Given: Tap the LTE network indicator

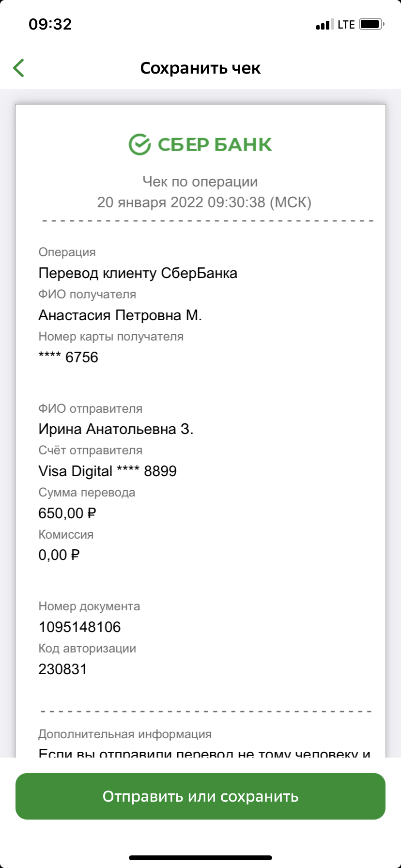Looking at the screenshot, I should coord(346,25).
